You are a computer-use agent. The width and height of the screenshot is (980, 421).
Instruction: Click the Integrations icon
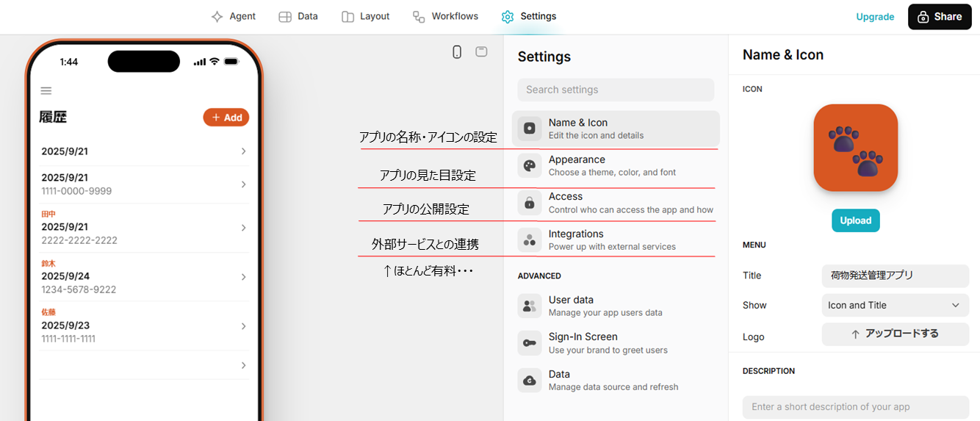pos(530,240)
